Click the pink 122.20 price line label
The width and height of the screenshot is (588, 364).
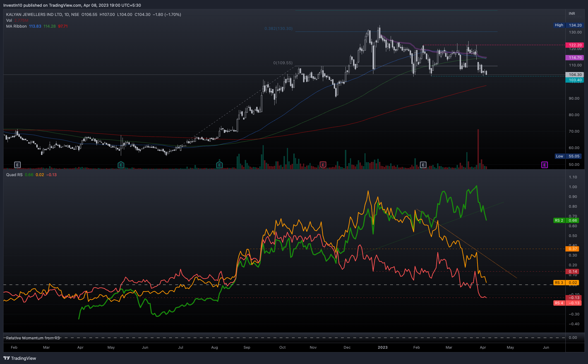pyautogui.click(x=575, y=45)
